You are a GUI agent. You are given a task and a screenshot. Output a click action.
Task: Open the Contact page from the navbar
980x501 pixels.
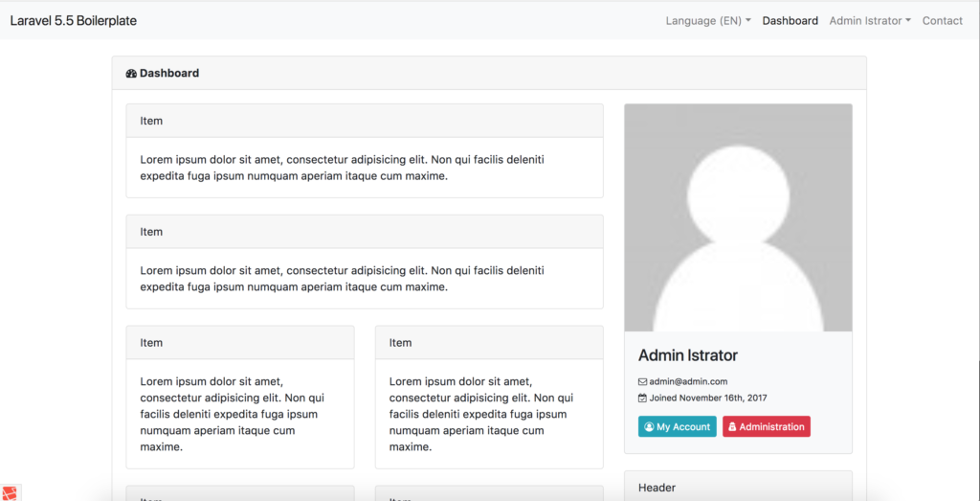942,20
